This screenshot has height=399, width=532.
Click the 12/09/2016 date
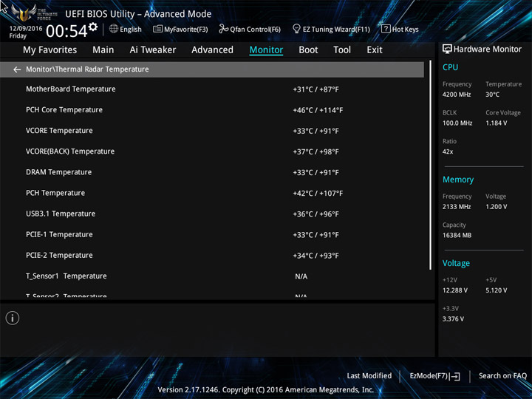point(26,29)
